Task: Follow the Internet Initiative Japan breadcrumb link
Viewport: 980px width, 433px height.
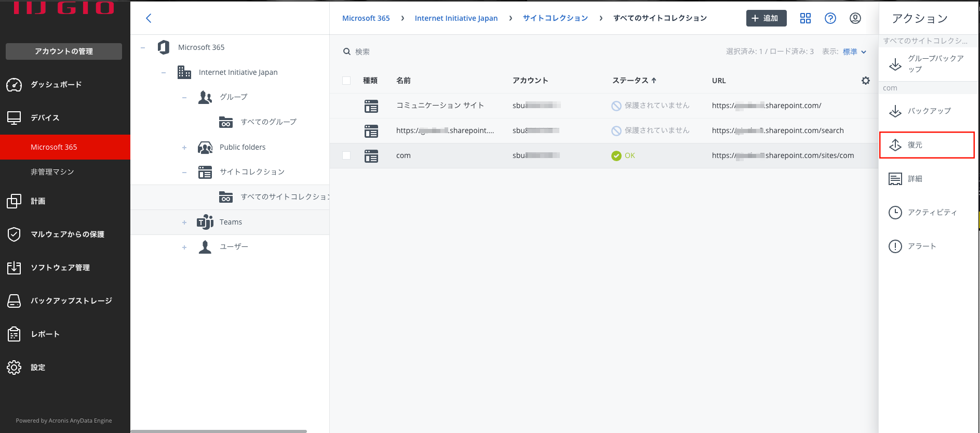Action: click(x=456, y=18)
